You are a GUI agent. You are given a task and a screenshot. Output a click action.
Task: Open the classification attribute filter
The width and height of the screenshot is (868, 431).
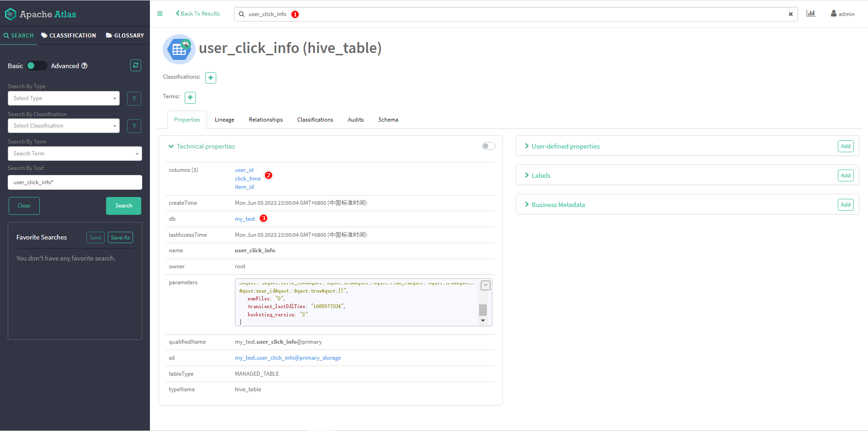(x=134, y=126)
